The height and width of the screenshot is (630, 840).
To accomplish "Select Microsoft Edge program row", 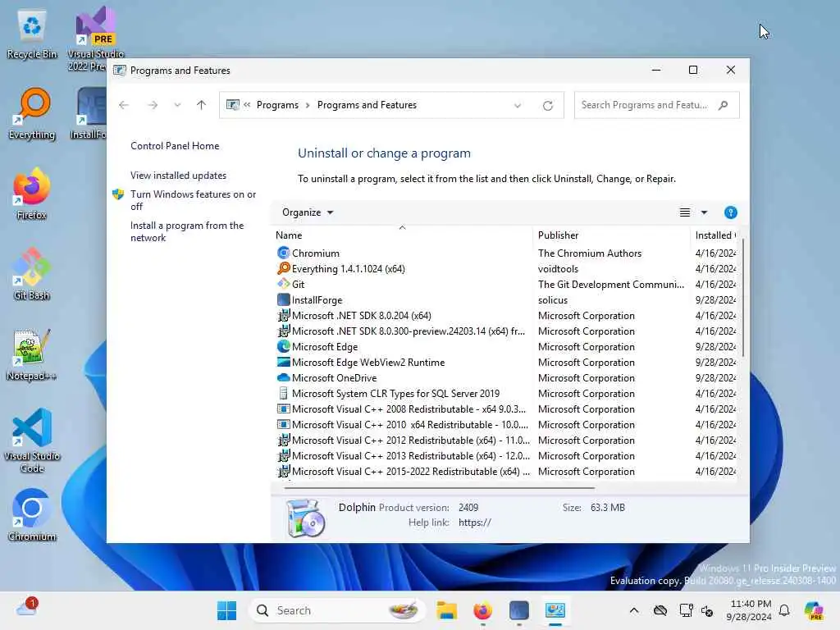I will point(505,347).
